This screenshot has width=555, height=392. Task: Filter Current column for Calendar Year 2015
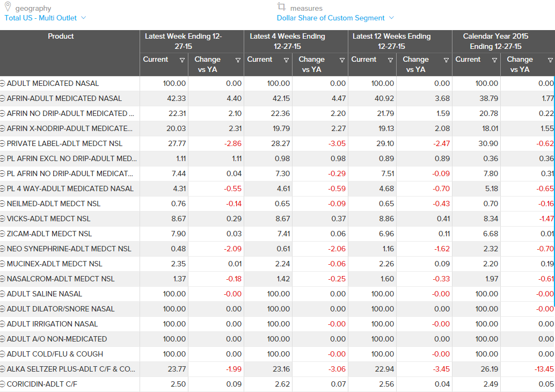(x=494, y=60)
